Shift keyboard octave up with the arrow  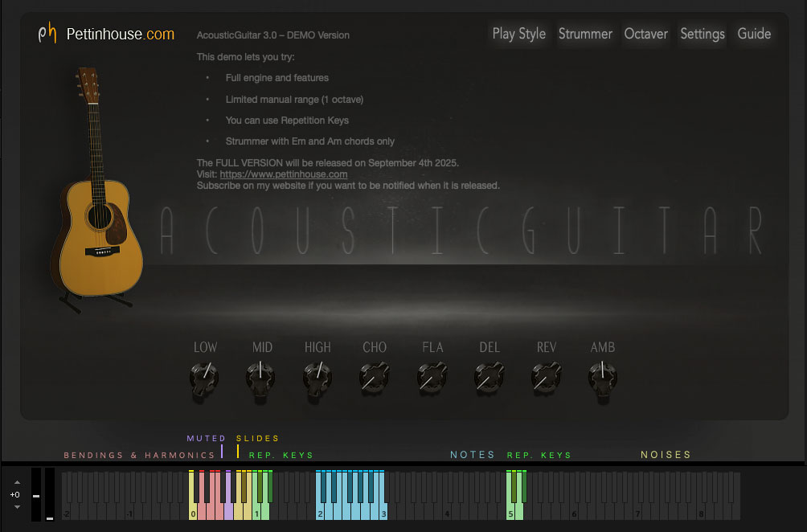[x=17, y=482]
